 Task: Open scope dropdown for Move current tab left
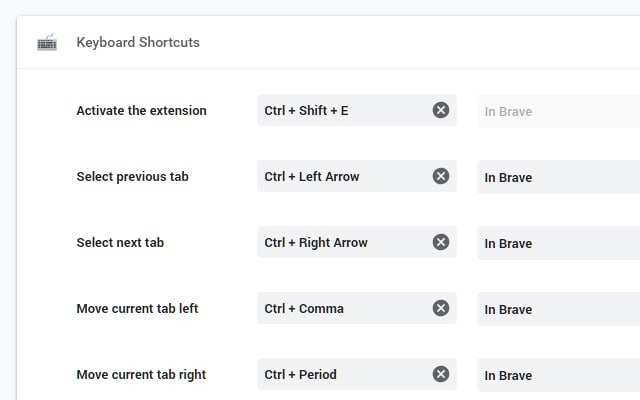[558, 309]
